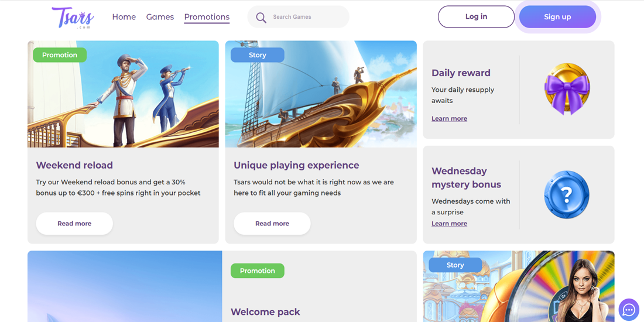644x322 pixels.
Task: Click the green Promotion badge on Weekend reload
Action: pyautogui.click(x=60, y=55)
